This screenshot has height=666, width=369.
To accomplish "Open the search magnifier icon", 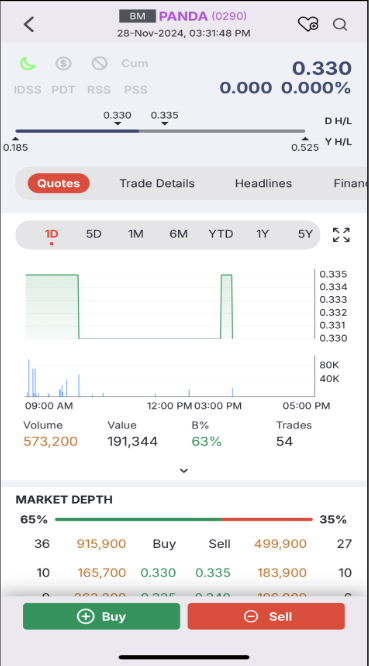I will 340,24.
